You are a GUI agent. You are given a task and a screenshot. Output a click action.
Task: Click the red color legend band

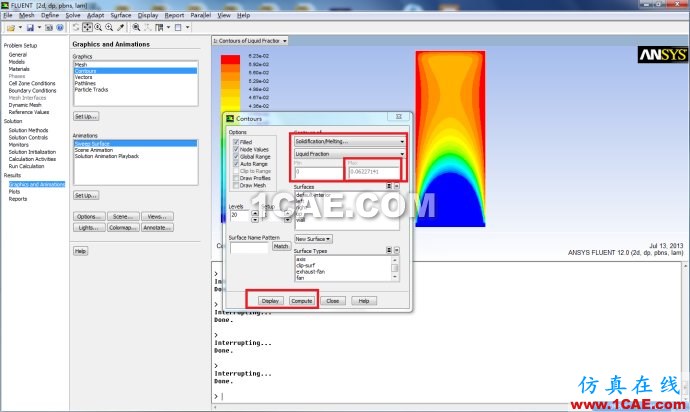coord(231,60)
